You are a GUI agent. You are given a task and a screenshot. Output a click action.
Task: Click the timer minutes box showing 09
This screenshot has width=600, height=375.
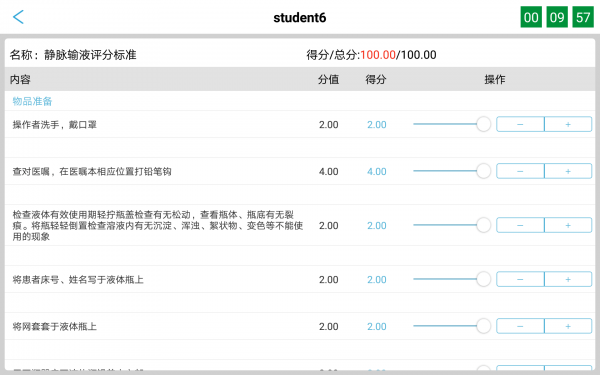coord(557,17)
